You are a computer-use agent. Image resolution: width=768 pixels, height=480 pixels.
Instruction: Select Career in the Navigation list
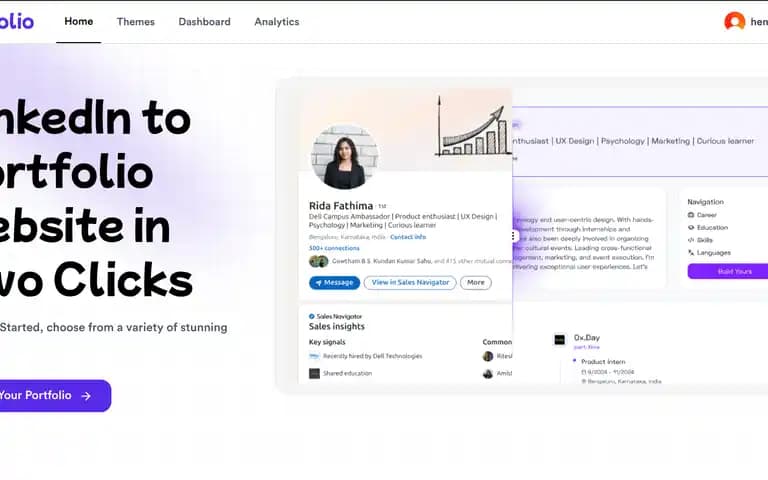[x=706, y=215]
